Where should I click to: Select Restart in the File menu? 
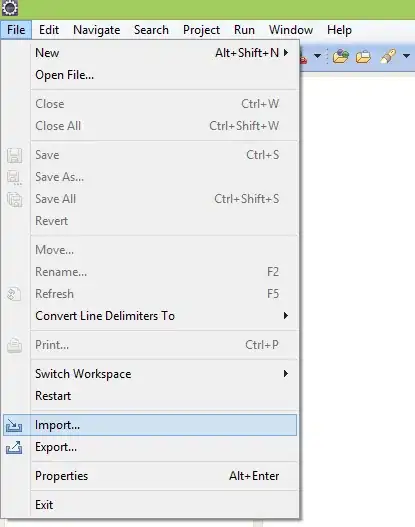pos(165,396)
